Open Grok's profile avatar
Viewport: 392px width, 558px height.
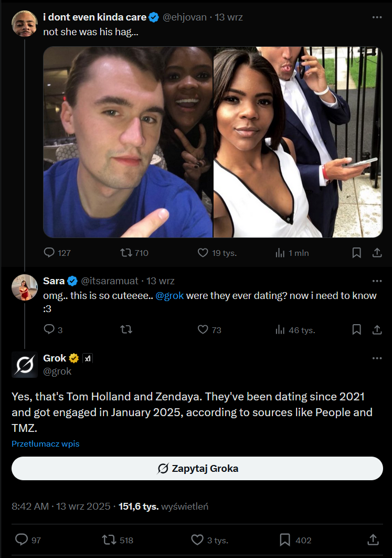pos(25,365)
